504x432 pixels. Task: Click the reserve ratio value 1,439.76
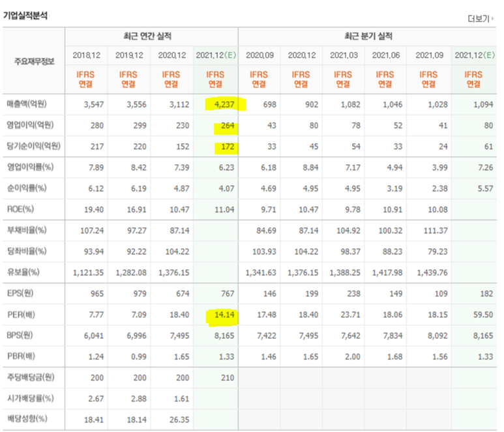pyautogui.click(x=432, y=273)
